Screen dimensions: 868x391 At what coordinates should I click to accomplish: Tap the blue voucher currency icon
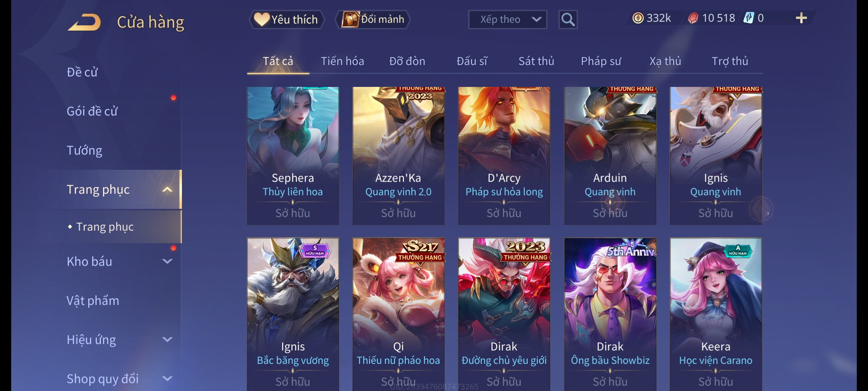click(x=748, y=18)
